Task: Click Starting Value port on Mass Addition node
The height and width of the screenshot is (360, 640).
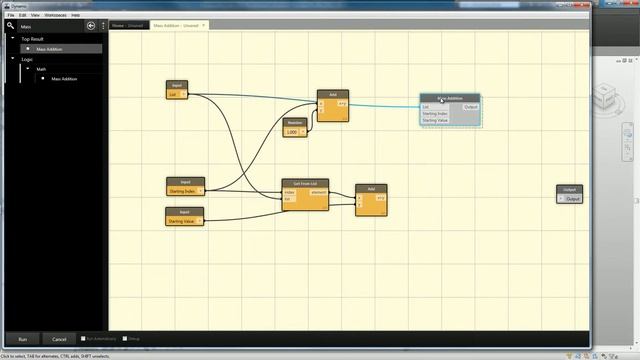Action: point(435,120)
